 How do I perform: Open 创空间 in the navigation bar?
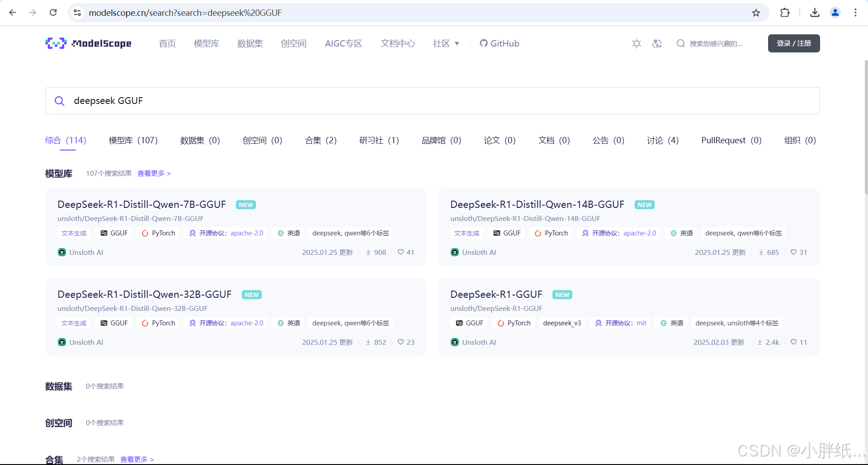293,43
